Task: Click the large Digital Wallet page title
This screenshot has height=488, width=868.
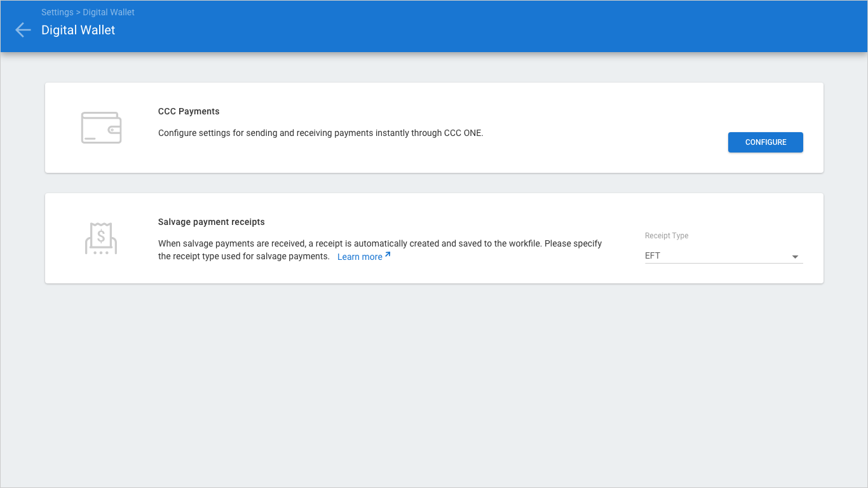Action: 78,30
